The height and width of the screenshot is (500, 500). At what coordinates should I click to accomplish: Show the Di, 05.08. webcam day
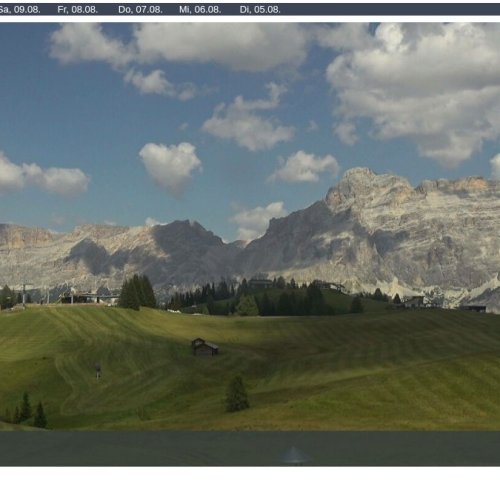coord(260,10)
